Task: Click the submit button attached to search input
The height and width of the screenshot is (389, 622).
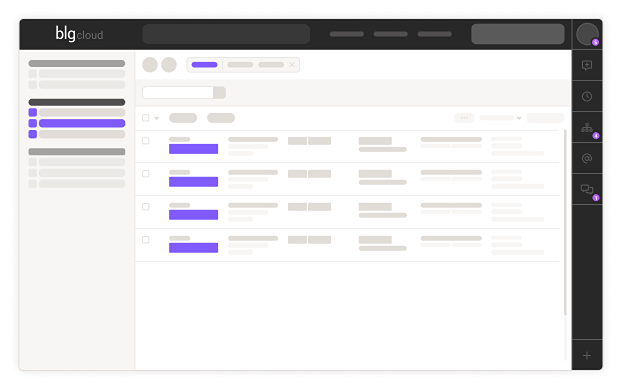Action: click(219, 92)
